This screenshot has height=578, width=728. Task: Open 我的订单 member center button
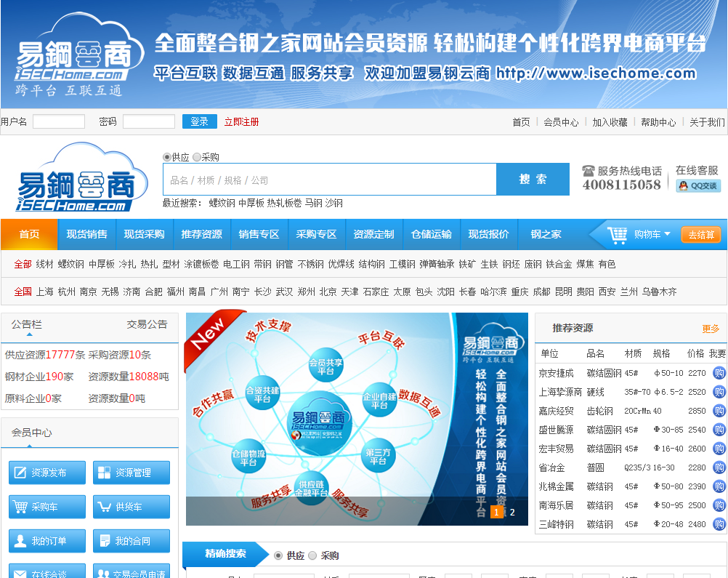point(47,541)
